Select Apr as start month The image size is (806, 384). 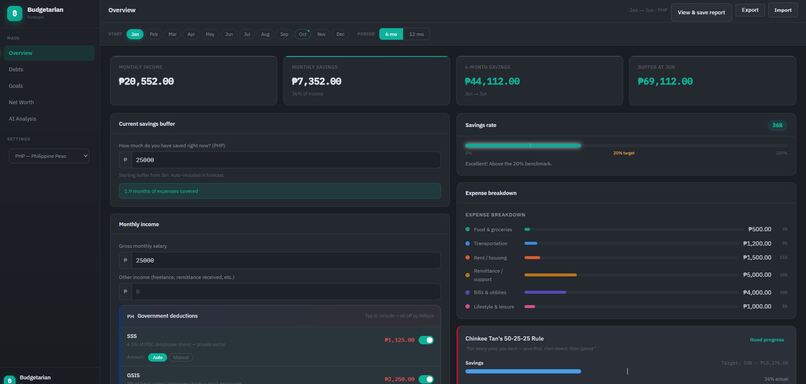(191, 34)
